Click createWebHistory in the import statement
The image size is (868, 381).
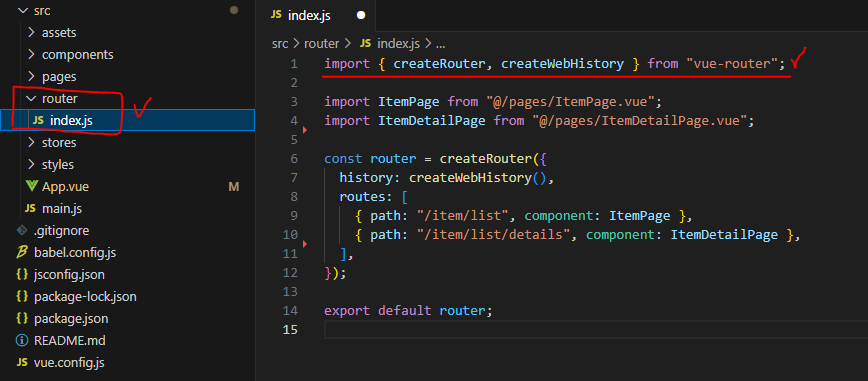(562, 64)
